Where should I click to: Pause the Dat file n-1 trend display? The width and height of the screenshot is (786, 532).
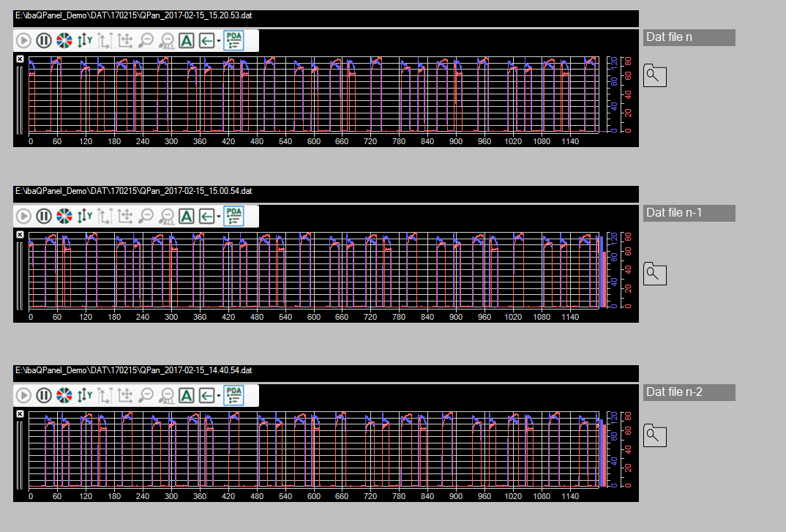[x=44, y=216]
